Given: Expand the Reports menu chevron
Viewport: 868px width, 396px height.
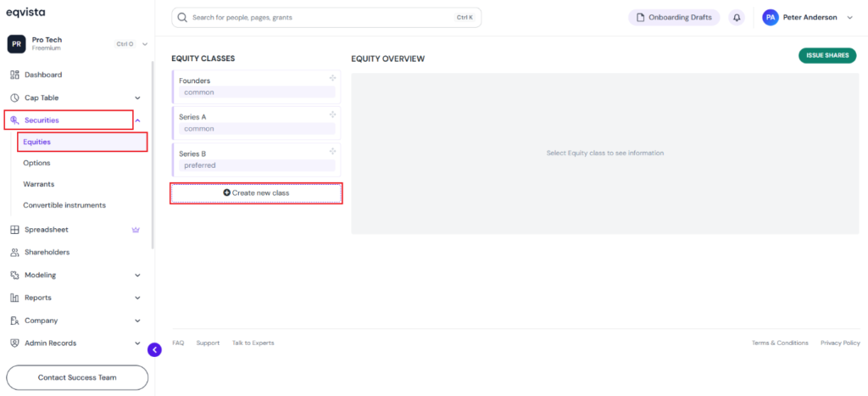Looking at the screenshot, I should (x=138, y=298).
